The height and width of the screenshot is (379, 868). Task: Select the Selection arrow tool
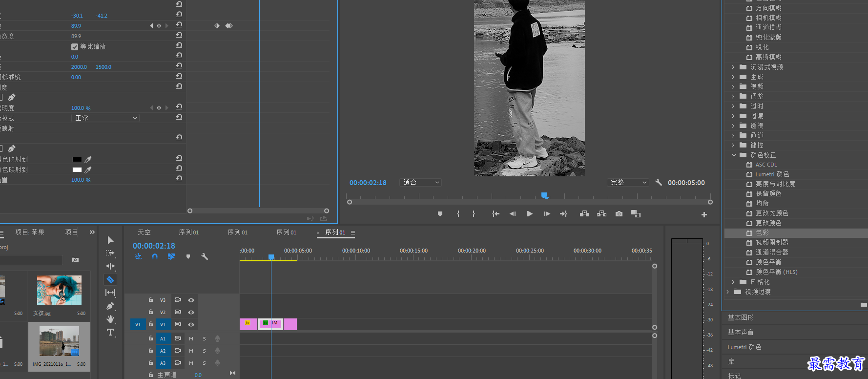point(110,240)
